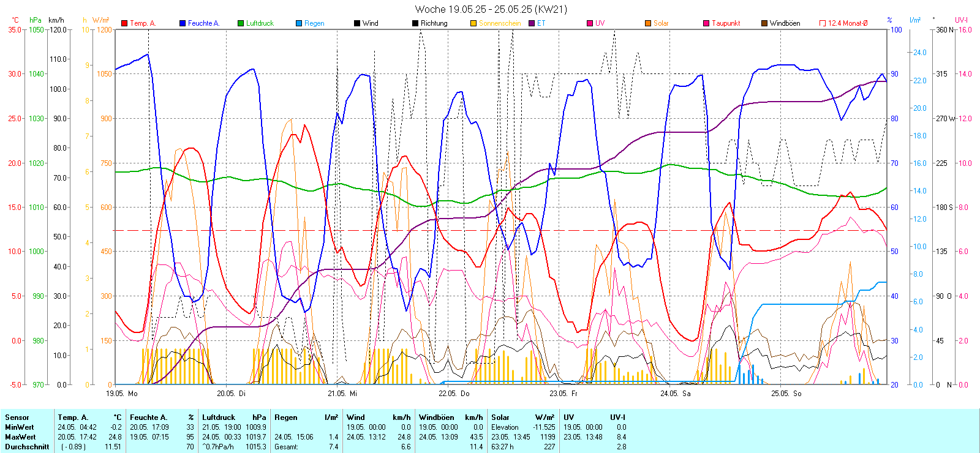Viewport: 980px width, 453px height.
Task: Select the 19.05. Mo date label
Action: coord(122,394)
